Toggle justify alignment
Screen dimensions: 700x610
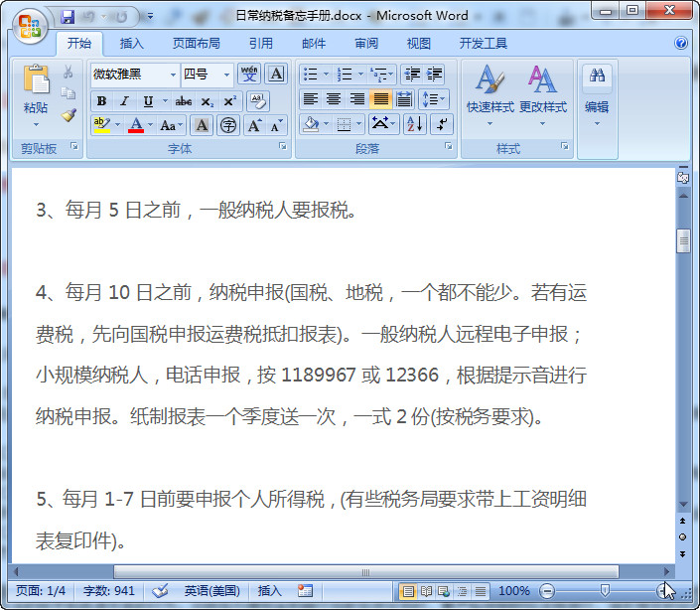(x=380, y=98)
